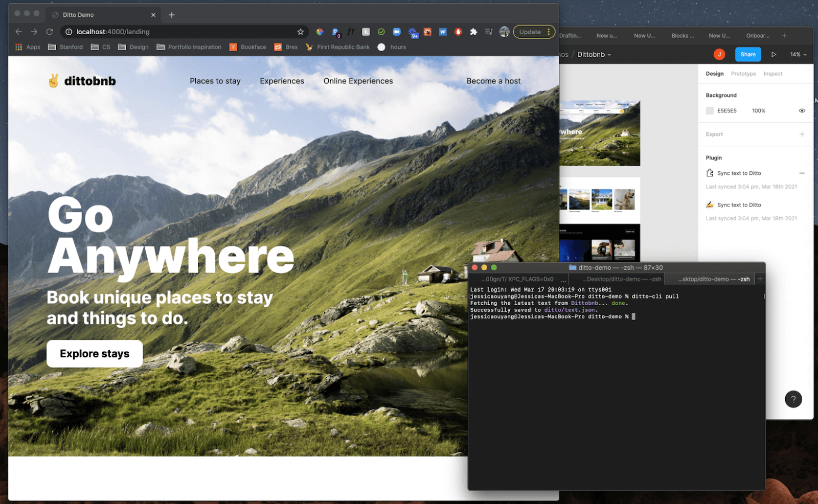Image resolution: width=818 pixels, height=504 pixels.
Task: Click the Export section label in Figma
Action: tap(714, 134)
